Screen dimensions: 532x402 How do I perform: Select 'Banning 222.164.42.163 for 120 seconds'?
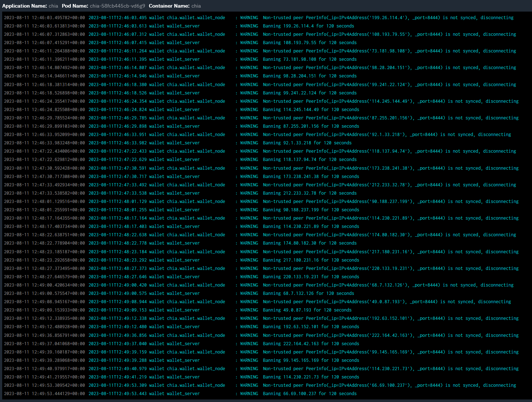tap(311, 344)
